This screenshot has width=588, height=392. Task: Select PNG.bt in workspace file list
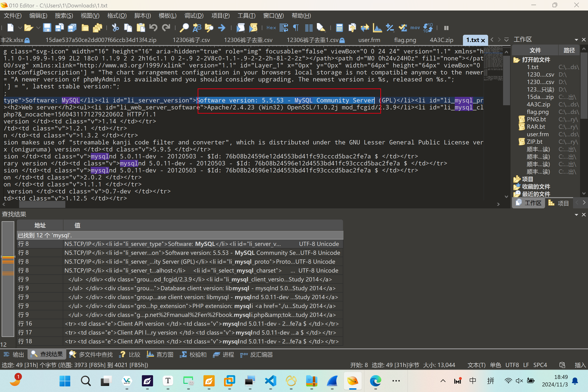536,119
